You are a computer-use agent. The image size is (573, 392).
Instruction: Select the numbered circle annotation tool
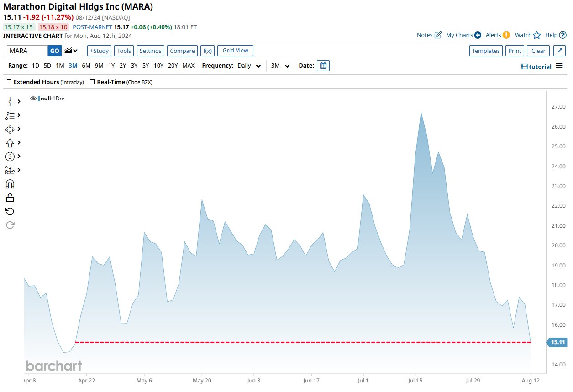point(10,157)
